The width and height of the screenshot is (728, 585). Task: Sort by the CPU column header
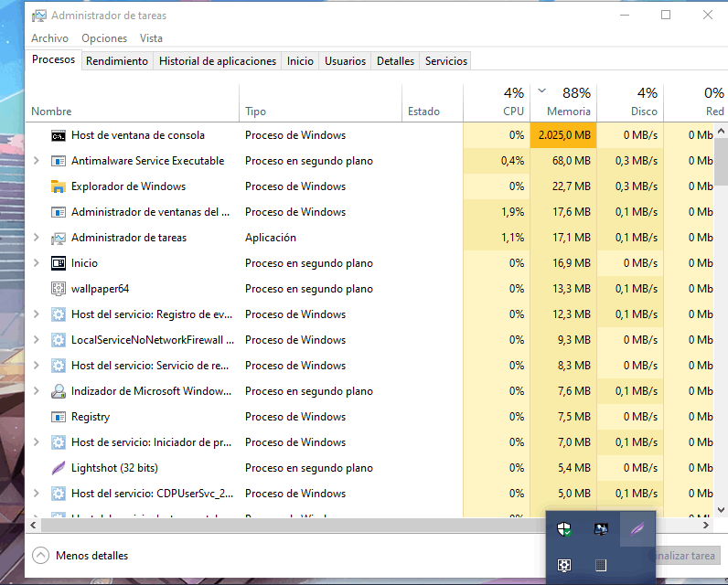coord(497,103)
